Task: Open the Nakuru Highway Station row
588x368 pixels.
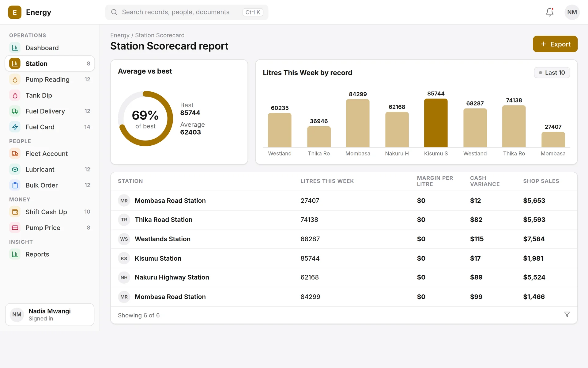Action: [x=344, y=278]
